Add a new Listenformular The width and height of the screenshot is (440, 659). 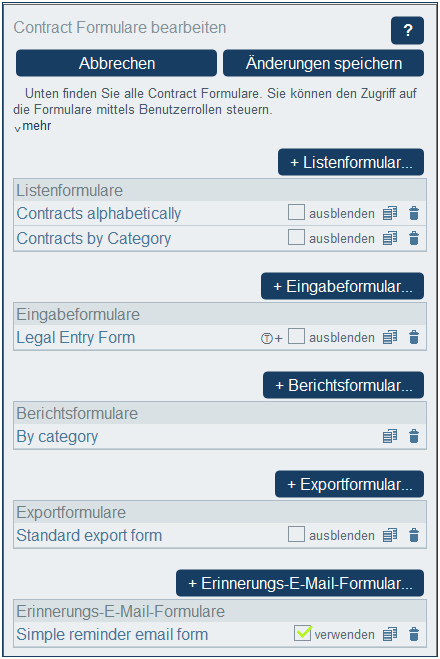click(351, 162)
